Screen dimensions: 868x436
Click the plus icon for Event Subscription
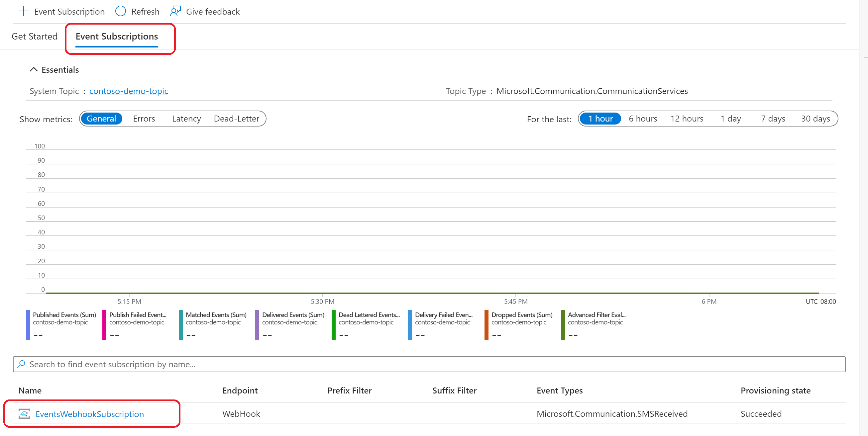(23, 11)
